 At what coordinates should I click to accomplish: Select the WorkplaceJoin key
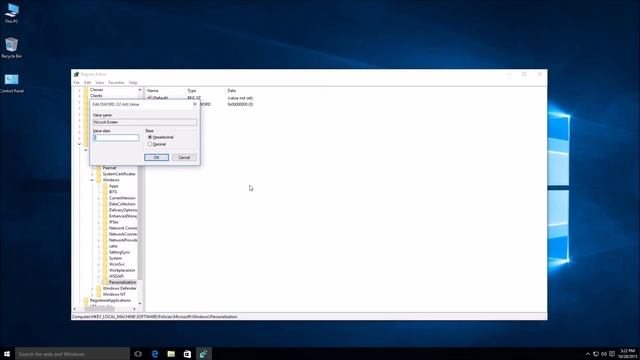click(122, 270)
